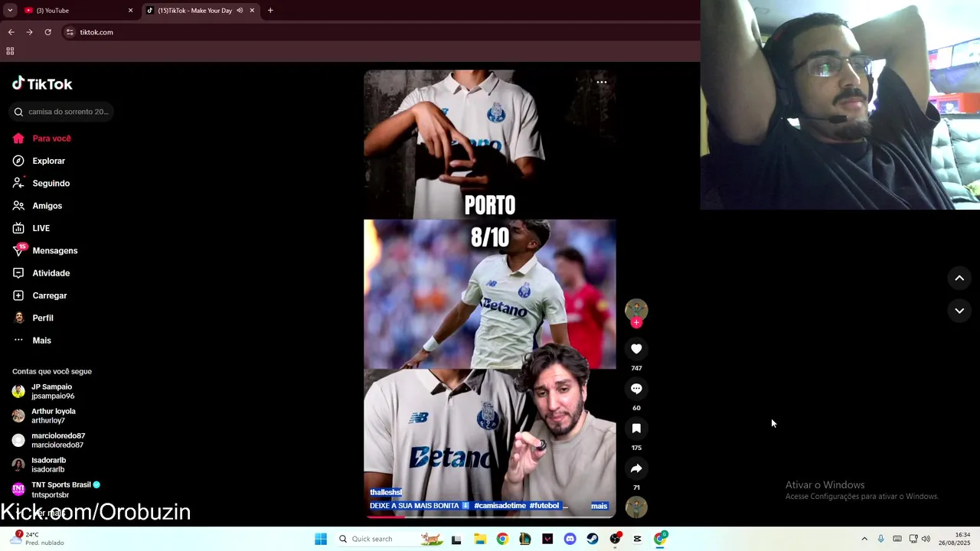This screenshot has width=980, height=551.
Task: Click the browser back arrow
Action: click(x=11, y=32)
